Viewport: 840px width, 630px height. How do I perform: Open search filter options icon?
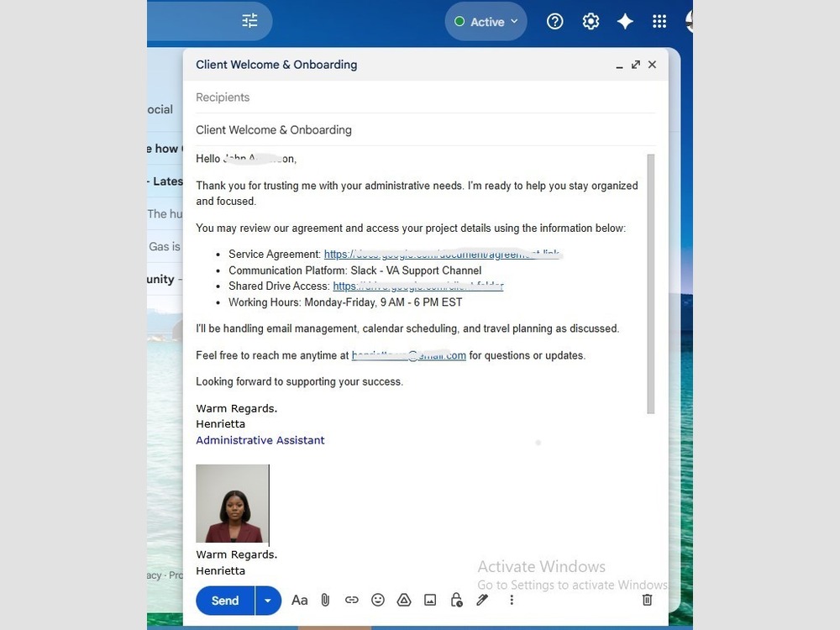point(249,21)
